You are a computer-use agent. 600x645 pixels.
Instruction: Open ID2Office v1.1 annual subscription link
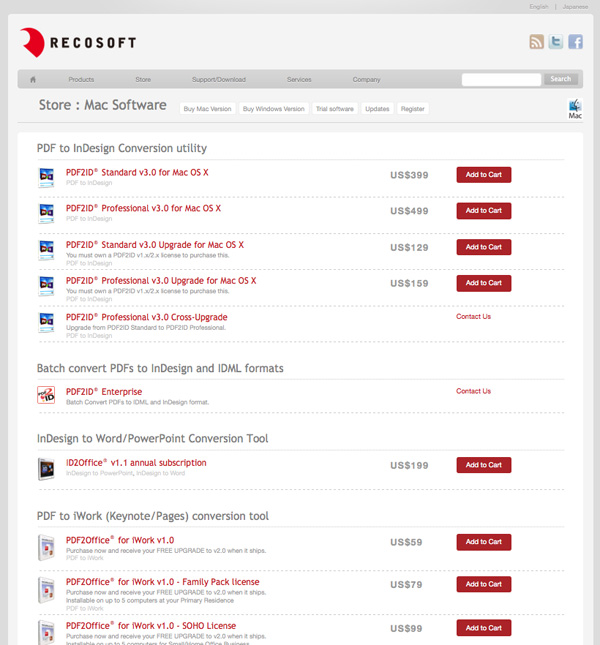pos(136,463)
